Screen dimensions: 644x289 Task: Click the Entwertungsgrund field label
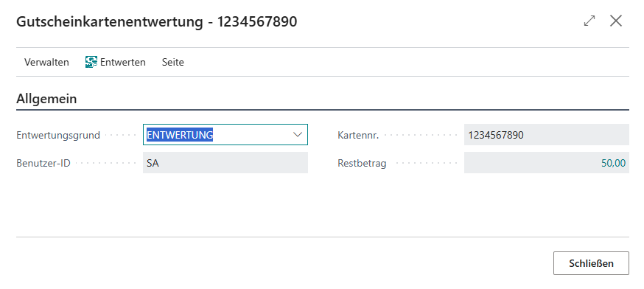[58, 135]
